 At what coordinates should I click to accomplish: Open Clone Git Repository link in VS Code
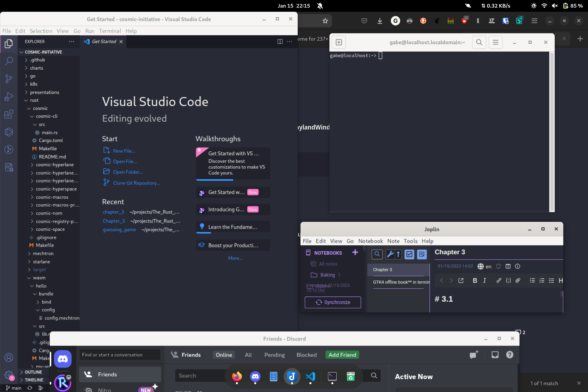tap(136, 183)
